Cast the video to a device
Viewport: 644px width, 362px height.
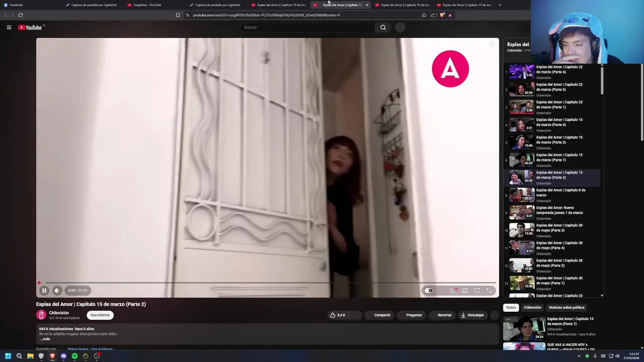coord(477,291)
